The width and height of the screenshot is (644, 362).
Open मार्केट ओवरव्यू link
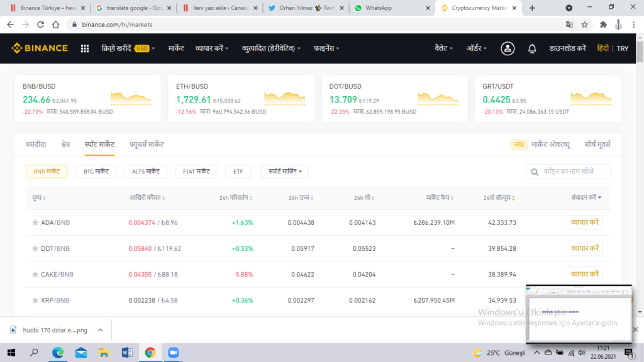[551, 145]
